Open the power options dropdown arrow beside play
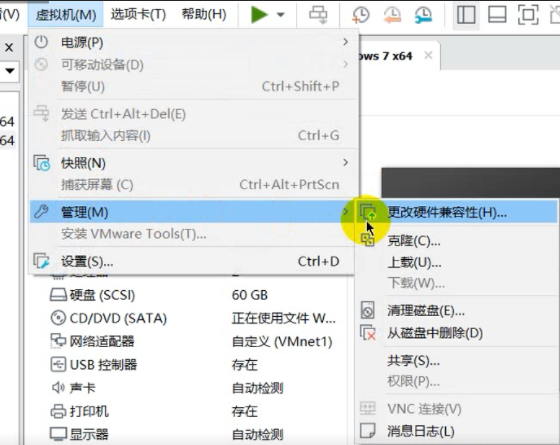The width and height of the screenshot is (560, 445). 281,15
